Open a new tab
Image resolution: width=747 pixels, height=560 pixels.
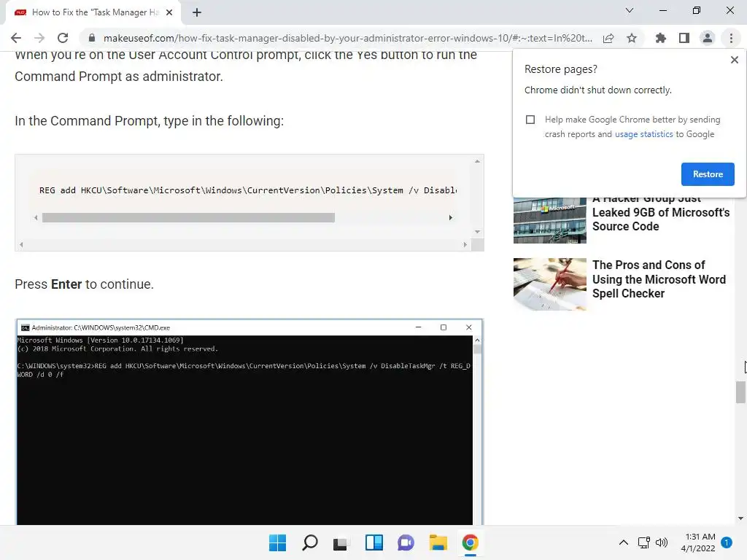point(197,12)
